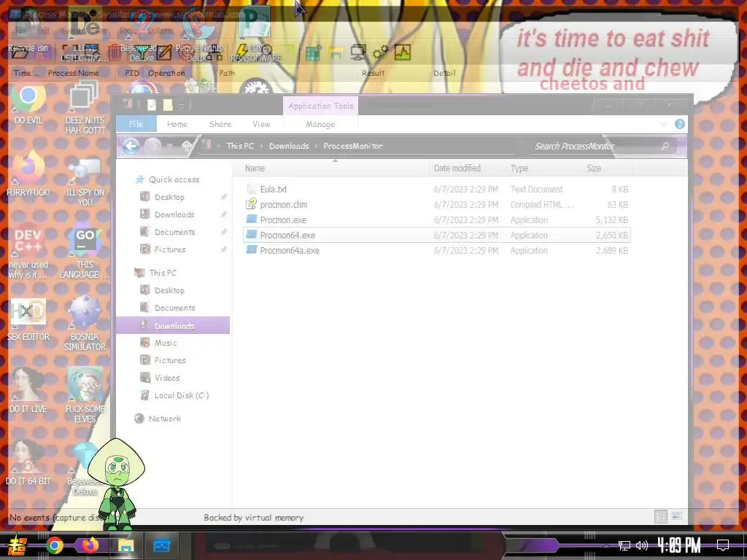Select the Procmon64a.exe file
The height and width of the screenshot is (560, 747).
290,250
